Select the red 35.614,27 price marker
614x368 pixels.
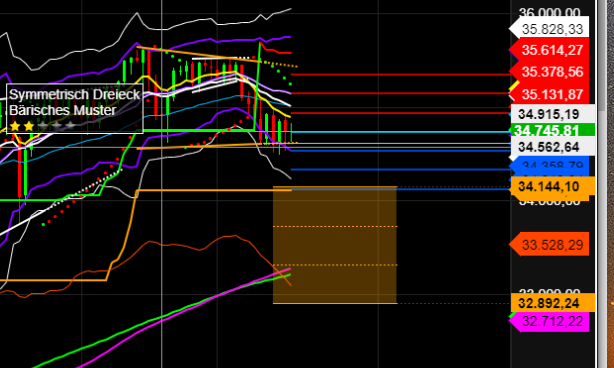(549, 50)
